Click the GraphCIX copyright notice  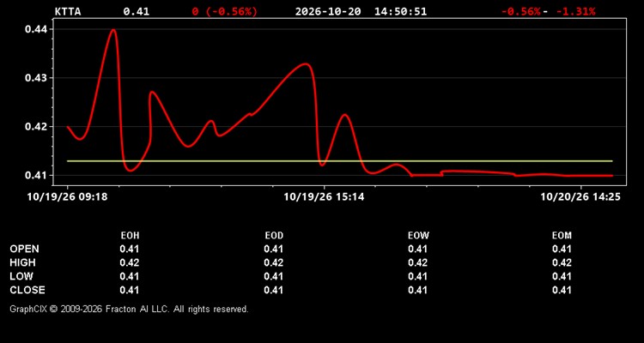point(129,309)
